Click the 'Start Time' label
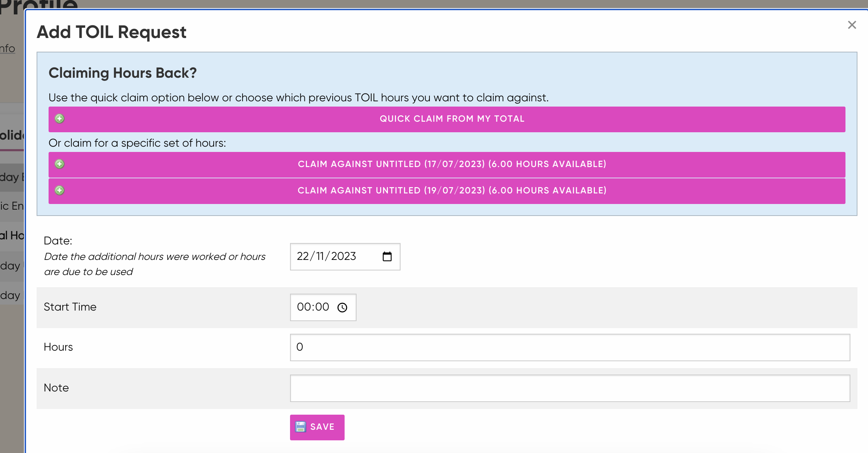This screenshot has width=868, height=453. click(x=70, y=307)
